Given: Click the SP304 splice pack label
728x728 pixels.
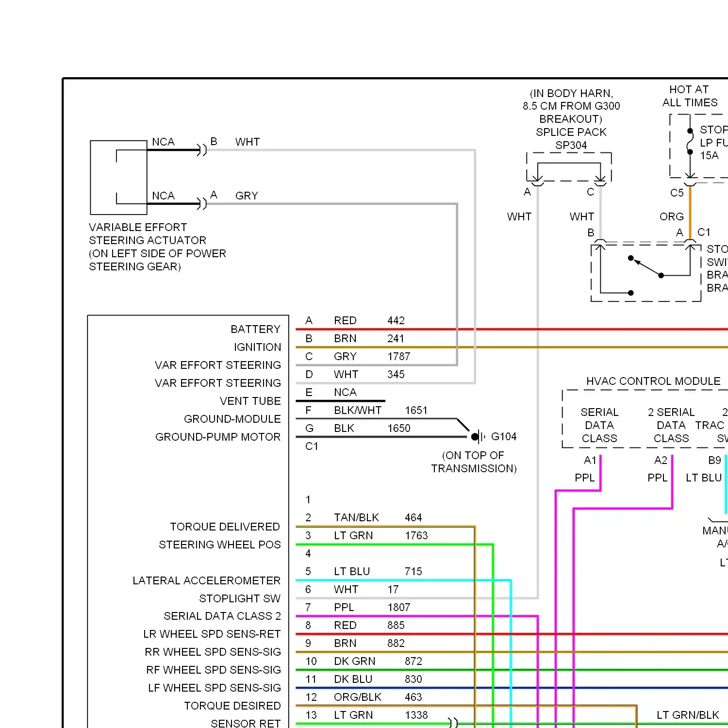Looking at the screenshot, I should click(571, 145).
